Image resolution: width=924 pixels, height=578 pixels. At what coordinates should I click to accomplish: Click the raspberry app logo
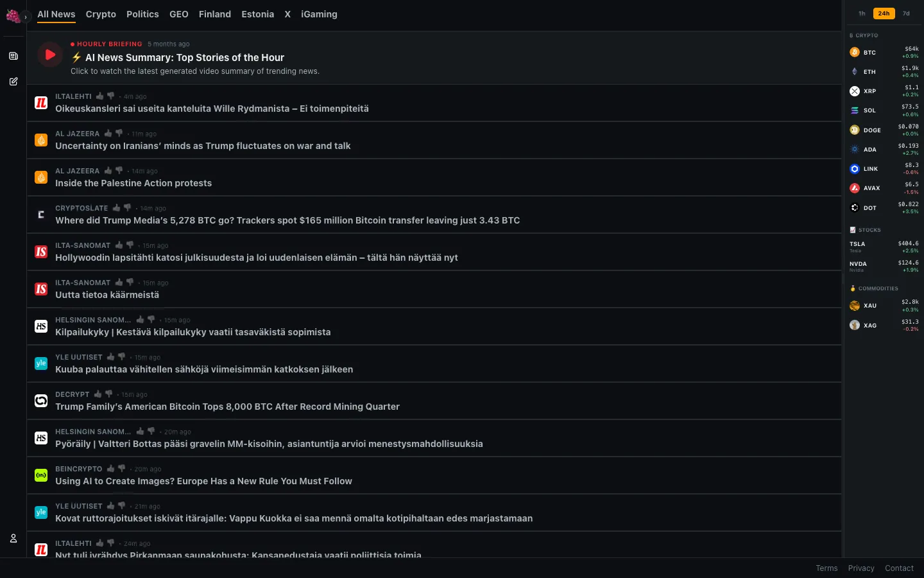click(x=13, y=15)
